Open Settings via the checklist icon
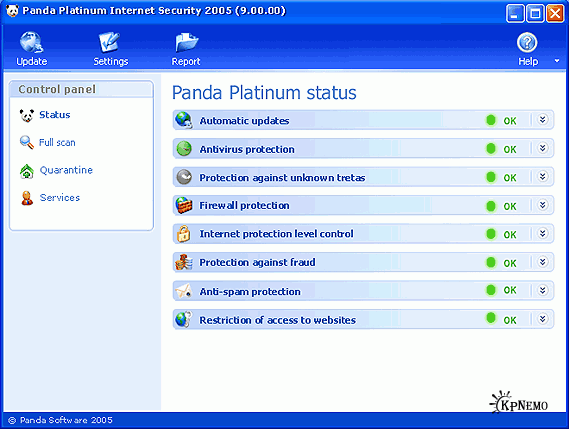Image resolution: width=569 pixels, height=429 pixels. tap(109, 42)
